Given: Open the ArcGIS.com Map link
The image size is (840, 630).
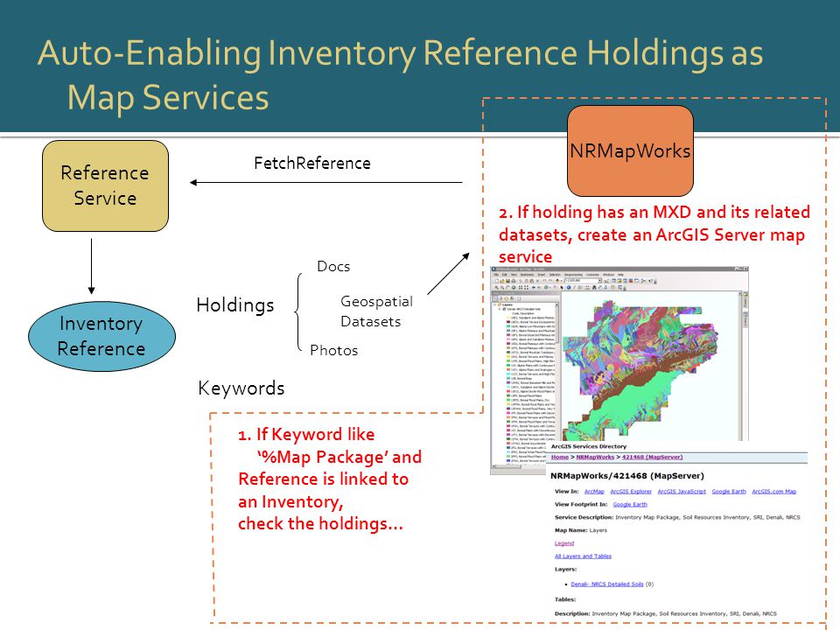Looking at the screenshot, I should coord(773,491).
